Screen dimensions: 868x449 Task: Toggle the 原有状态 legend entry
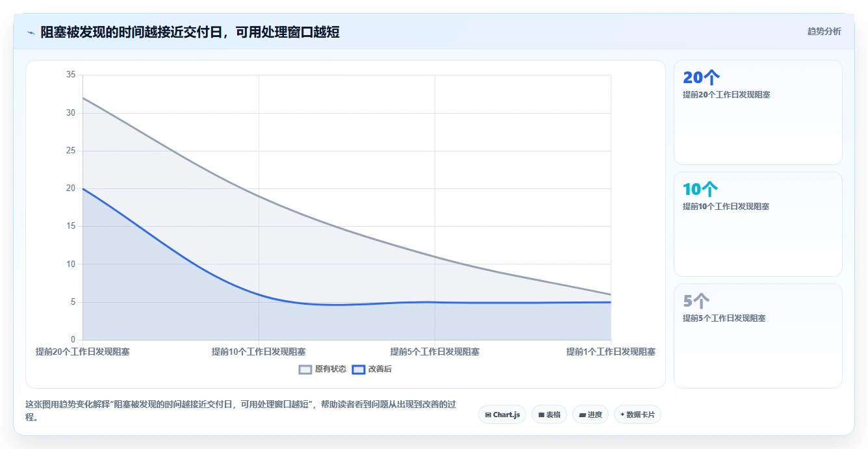pos(322,369)
